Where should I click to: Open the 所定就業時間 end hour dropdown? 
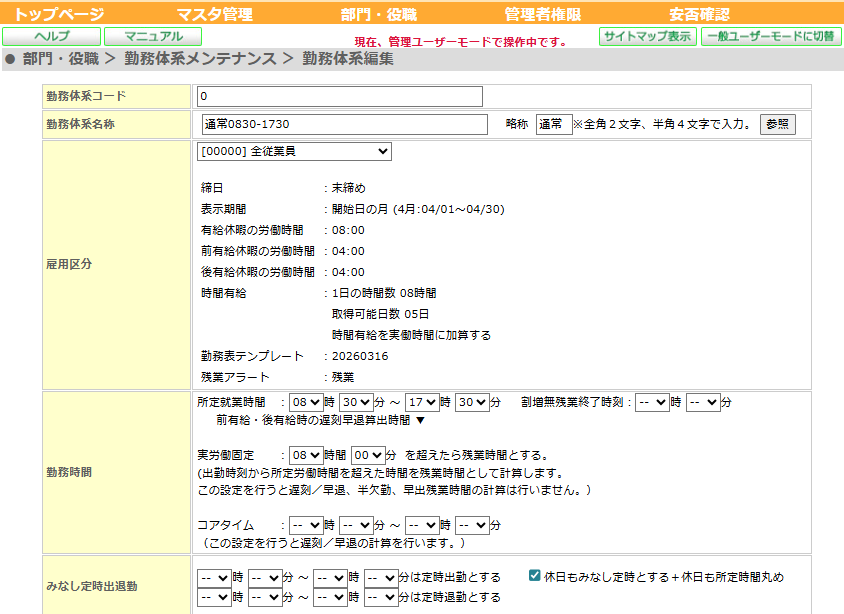pos(422,402)
